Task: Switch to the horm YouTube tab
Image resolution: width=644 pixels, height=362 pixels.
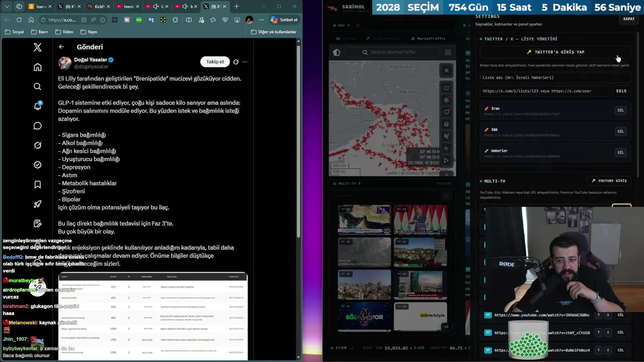Action: click(128, 7)
